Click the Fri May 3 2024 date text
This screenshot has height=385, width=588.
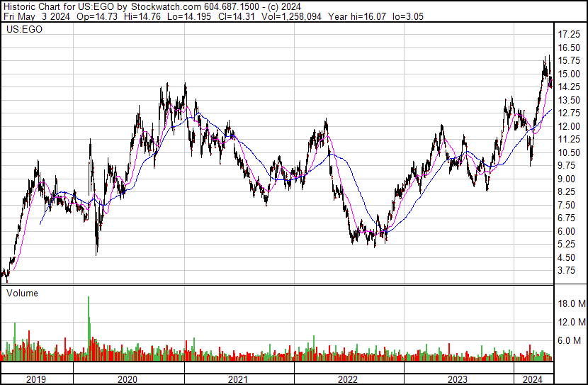tap(37, 16)
